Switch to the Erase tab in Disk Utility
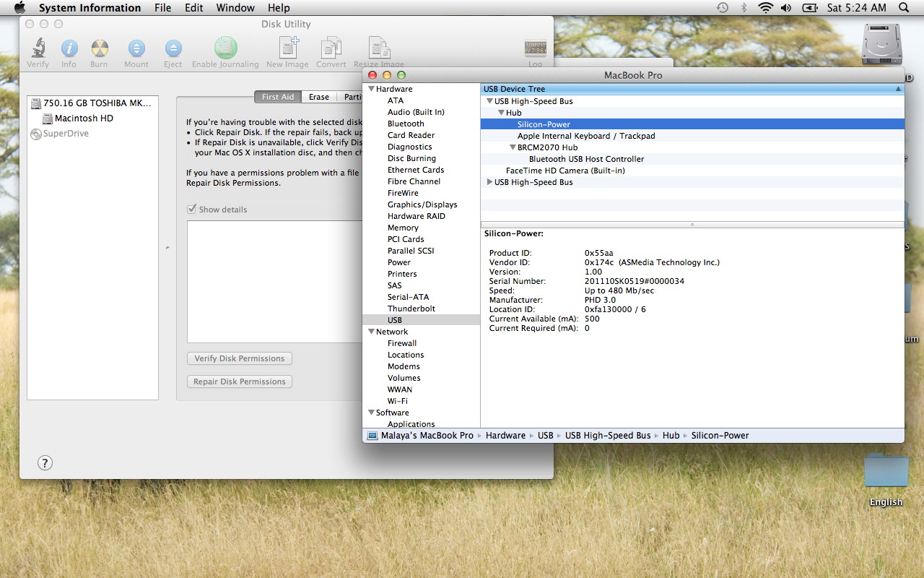The width and height of the screenshot is (924, 578). coord(319,97)
